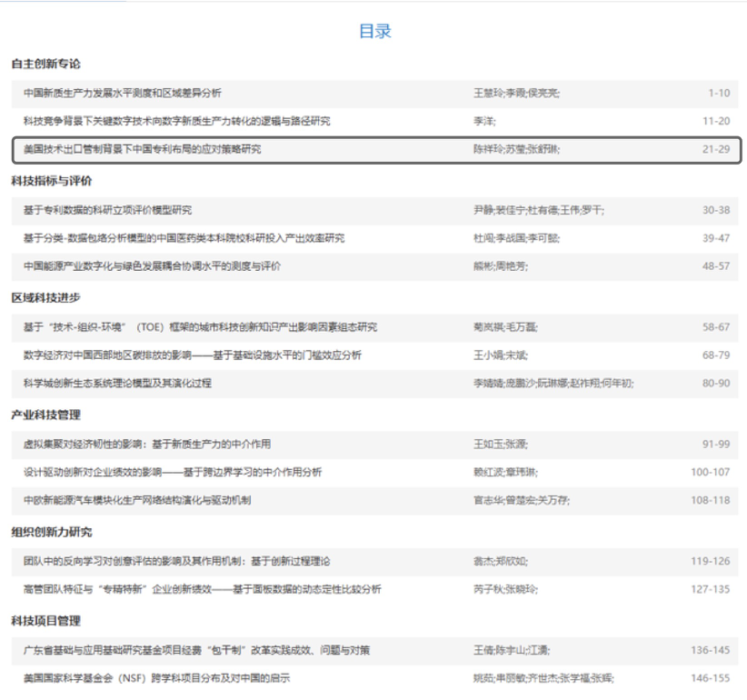Click the page range 146-155
The image size is (747, 700).
coord(709,678)
